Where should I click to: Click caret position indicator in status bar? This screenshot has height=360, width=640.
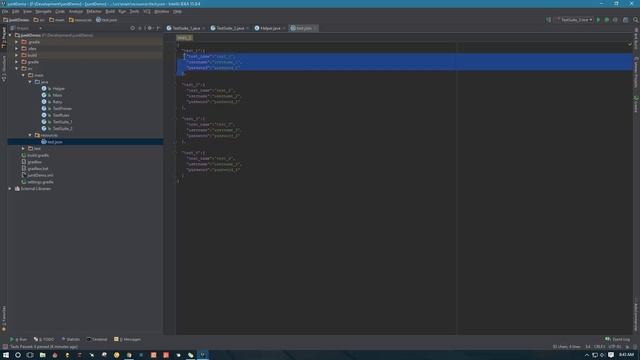pyautogui.click(x=588, y=347)
